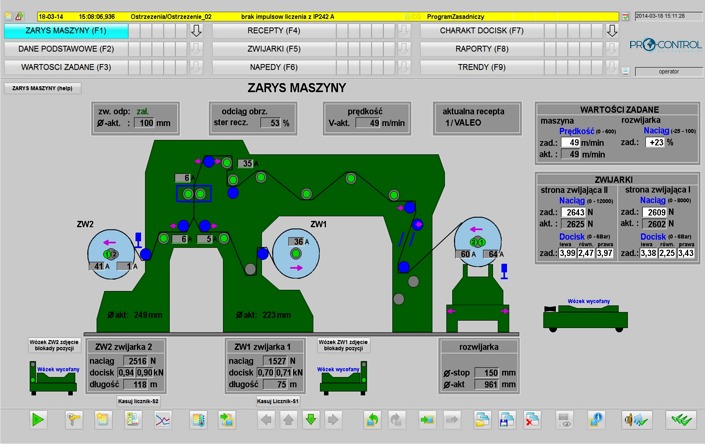Click Wózek ZW2 zdjęcie blokady pozycji
705x444 pixels.
(x=54, y=345)
